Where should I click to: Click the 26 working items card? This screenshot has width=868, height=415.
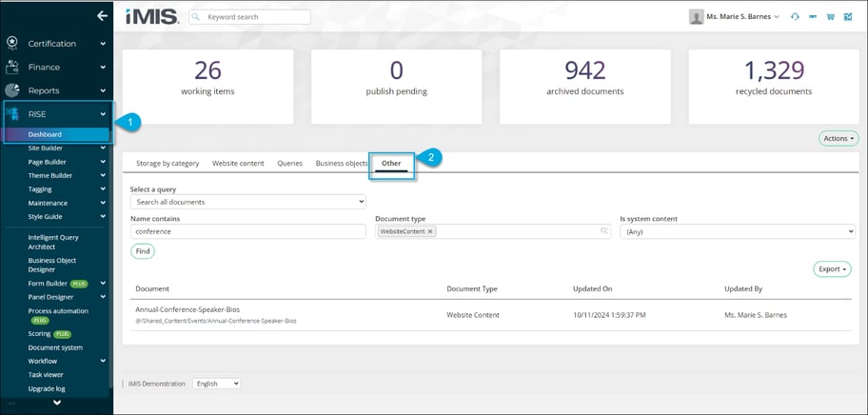click(207, 87)
